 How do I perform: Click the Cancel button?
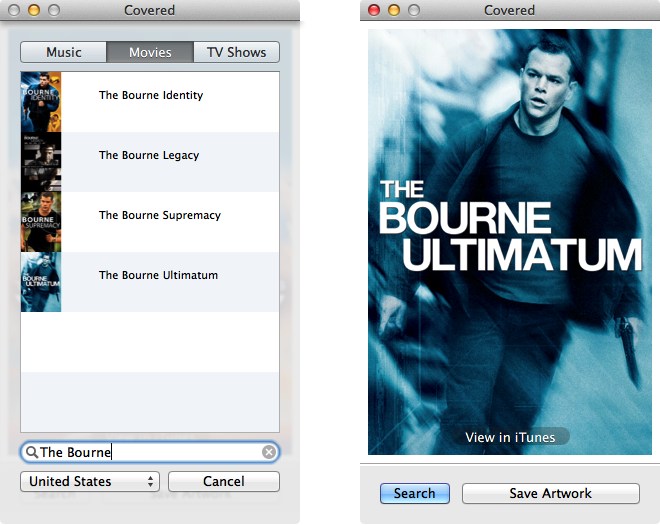pos(224,482)
